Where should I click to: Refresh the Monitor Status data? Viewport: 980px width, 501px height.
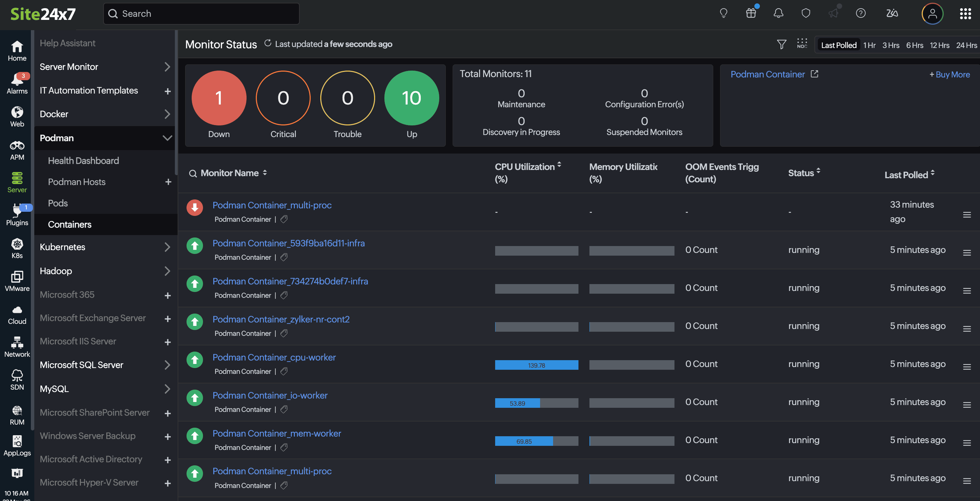click(x=268, y=43)
